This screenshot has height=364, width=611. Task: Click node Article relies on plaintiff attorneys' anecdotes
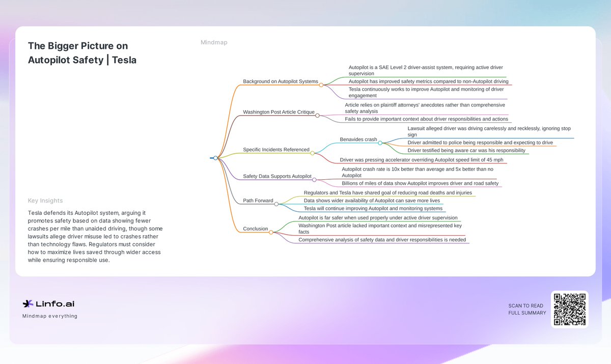(425, 108)
